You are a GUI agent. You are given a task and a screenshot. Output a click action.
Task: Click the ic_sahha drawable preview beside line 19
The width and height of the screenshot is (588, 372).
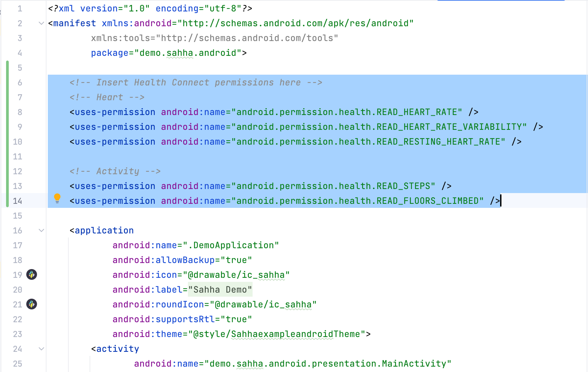[31, 275]
